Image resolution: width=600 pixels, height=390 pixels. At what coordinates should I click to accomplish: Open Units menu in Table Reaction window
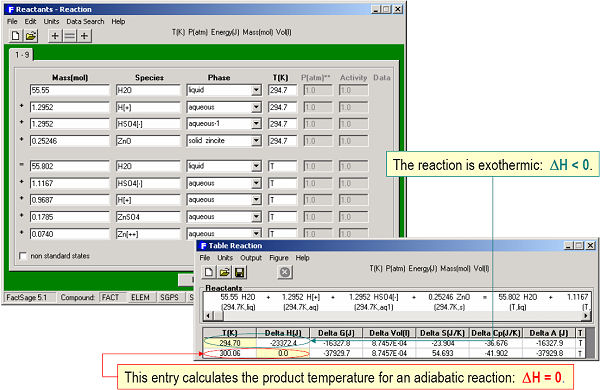pyautogui.click(x=225, y=258)
